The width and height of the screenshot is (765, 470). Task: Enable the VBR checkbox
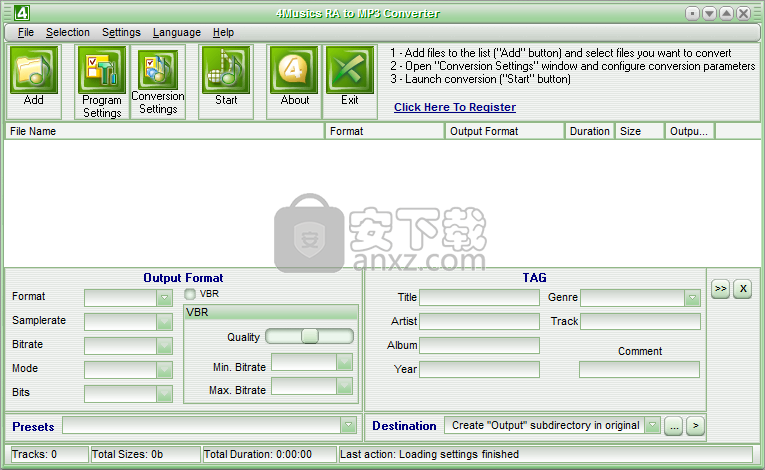click(190, 294)
